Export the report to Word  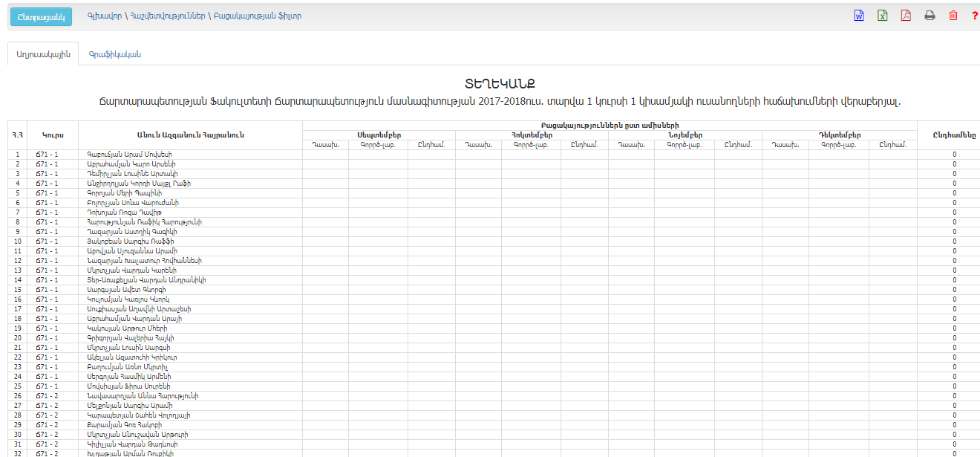point(859,16)
